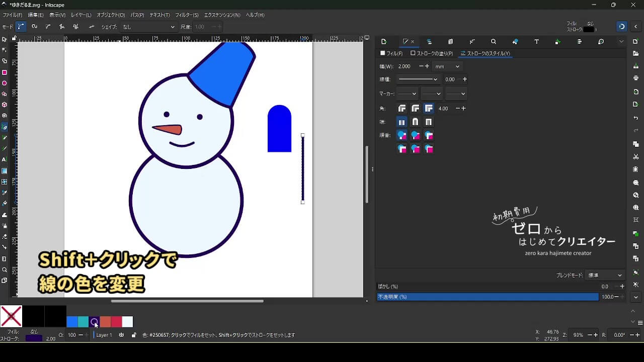Select the Selector arrow tool

click(x=5, y=39)
